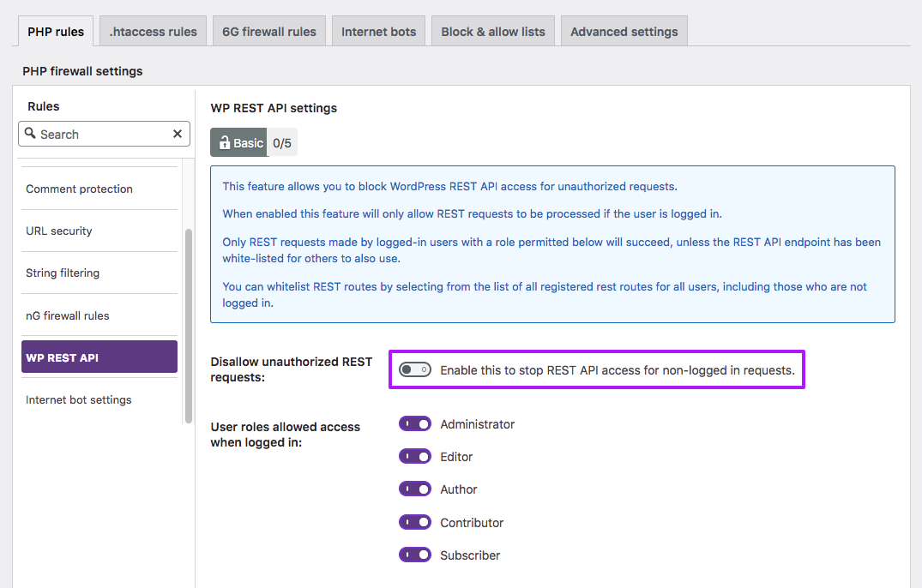
Task: Click the rules list scrollbar
Action: [x=189, y=326]
